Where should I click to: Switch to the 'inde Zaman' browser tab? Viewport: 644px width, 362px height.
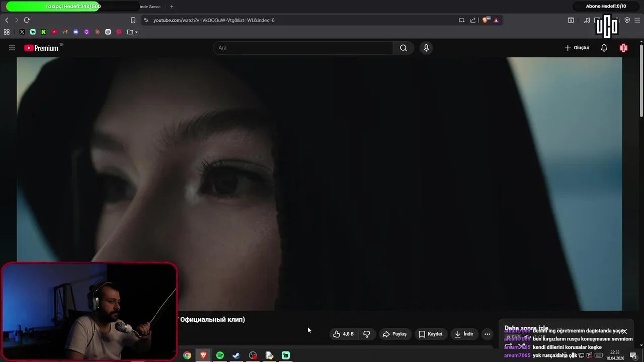pos(150,7)
